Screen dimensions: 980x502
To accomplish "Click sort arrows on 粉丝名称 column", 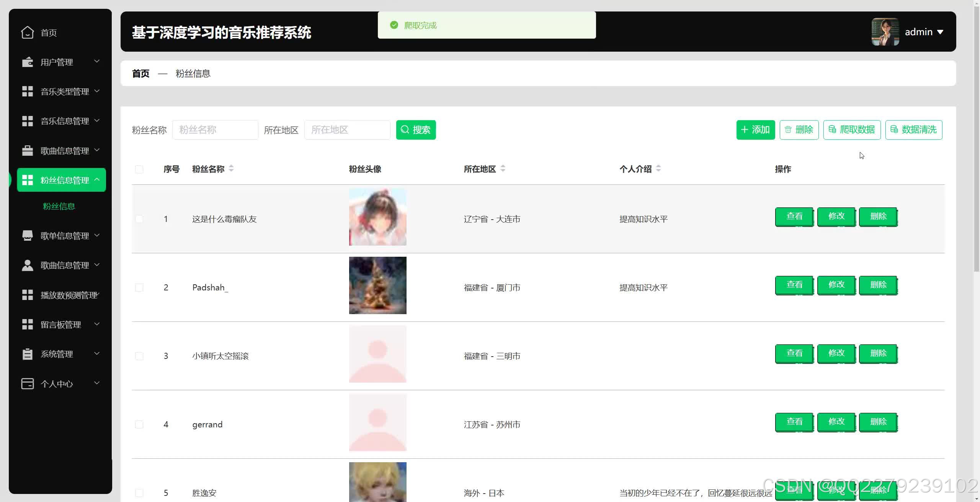I will pyautogui.click(x=231, y=168).
